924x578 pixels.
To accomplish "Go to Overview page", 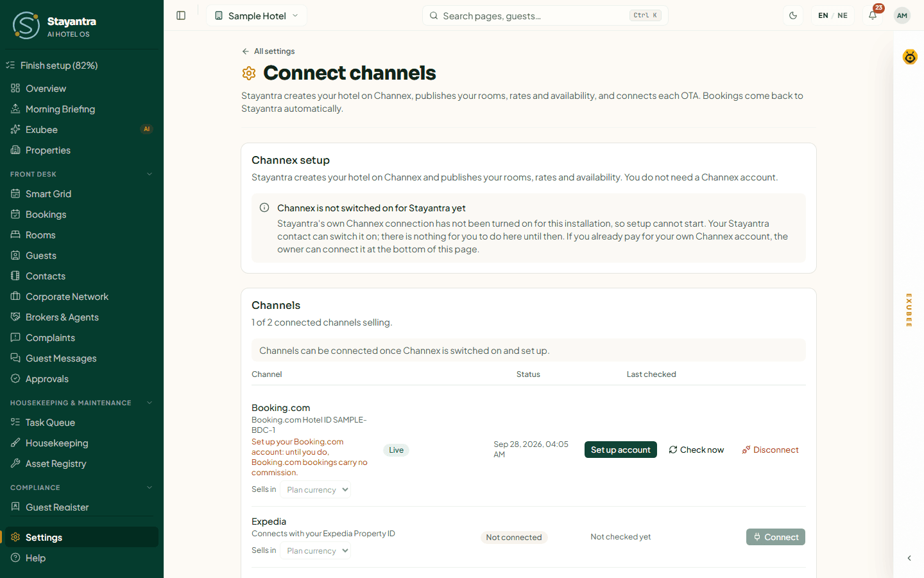I will 81,89.
